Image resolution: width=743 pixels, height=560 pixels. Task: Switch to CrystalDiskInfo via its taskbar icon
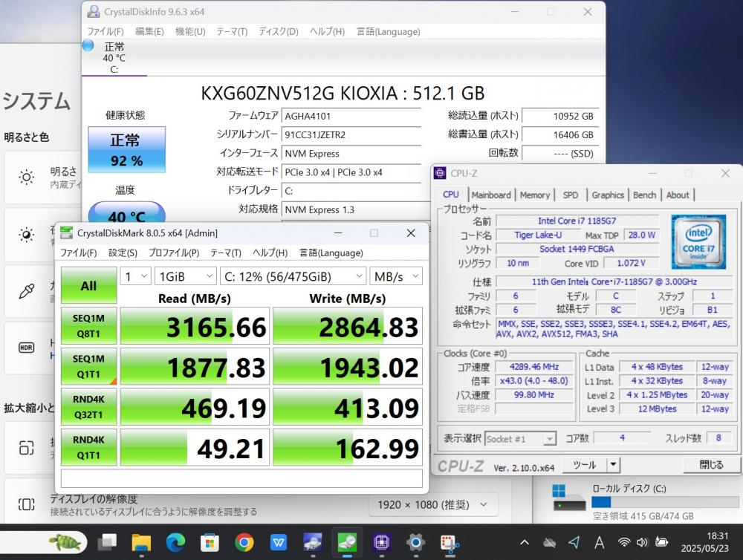(x=313, y=542)
